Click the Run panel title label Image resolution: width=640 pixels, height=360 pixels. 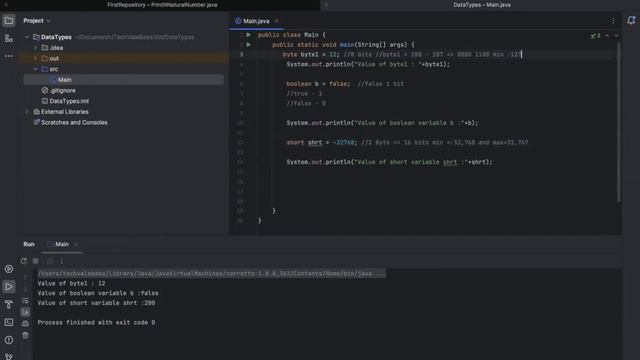click(29, 244)
